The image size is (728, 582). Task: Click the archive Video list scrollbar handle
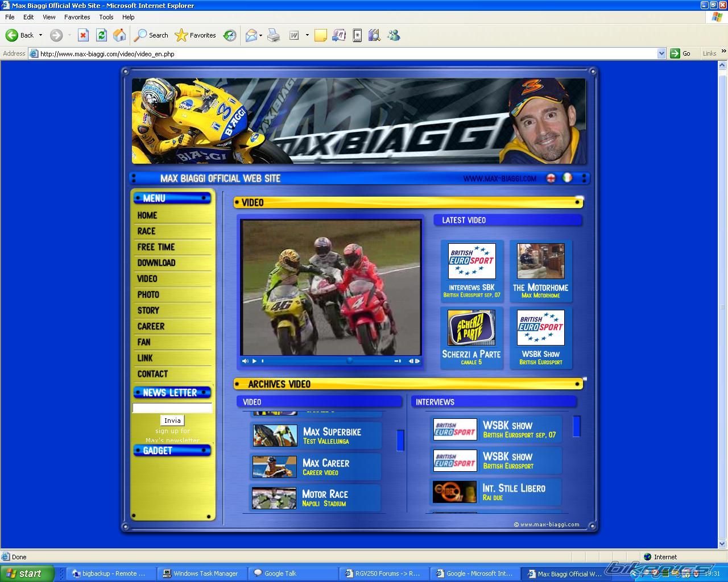[400, 440]
